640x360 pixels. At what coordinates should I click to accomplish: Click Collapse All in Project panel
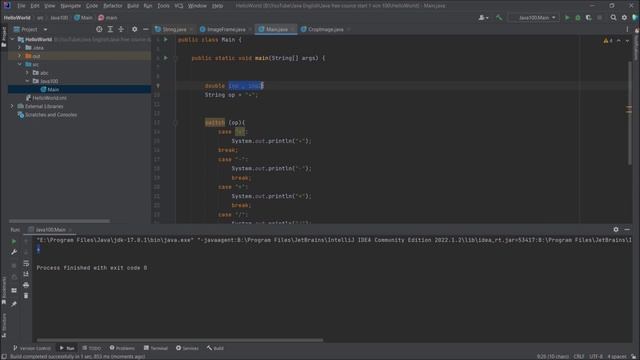point(121,29)
